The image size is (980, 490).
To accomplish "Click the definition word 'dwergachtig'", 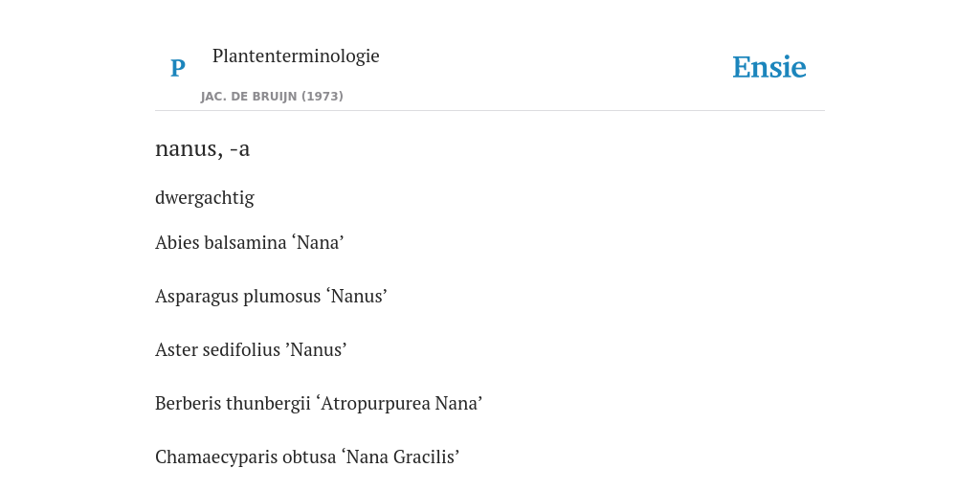I will [205, 198].
